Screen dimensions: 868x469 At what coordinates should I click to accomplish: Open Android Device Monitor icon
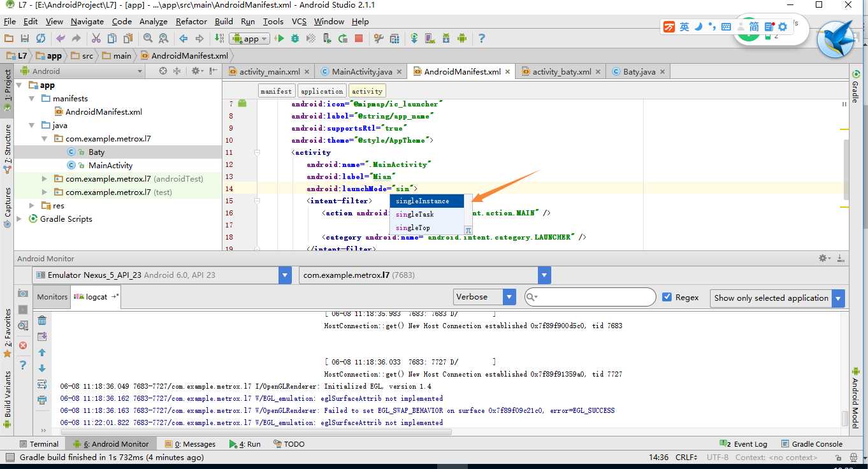pos(462,38)
